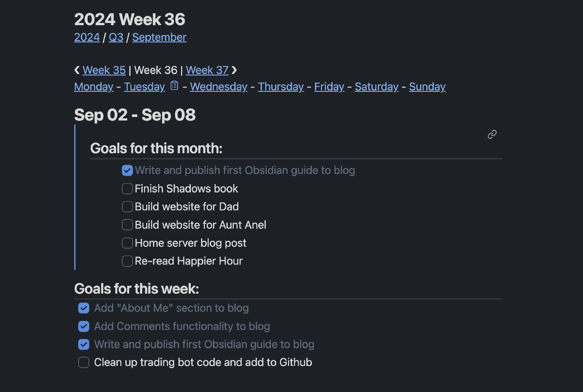583x392 pixels.
Task: Select the "Sep 02 - Sep 08" heading
Action: click(x=134, y=114)
